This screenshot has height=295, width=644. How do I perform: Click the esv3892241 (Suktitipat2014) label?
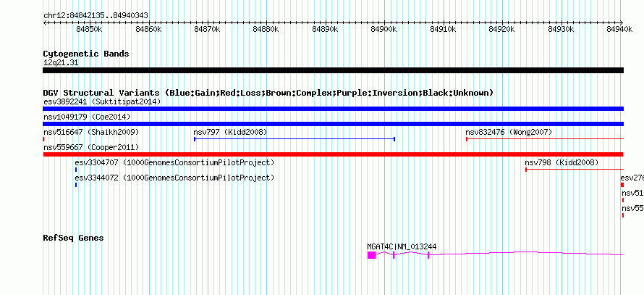102,101
